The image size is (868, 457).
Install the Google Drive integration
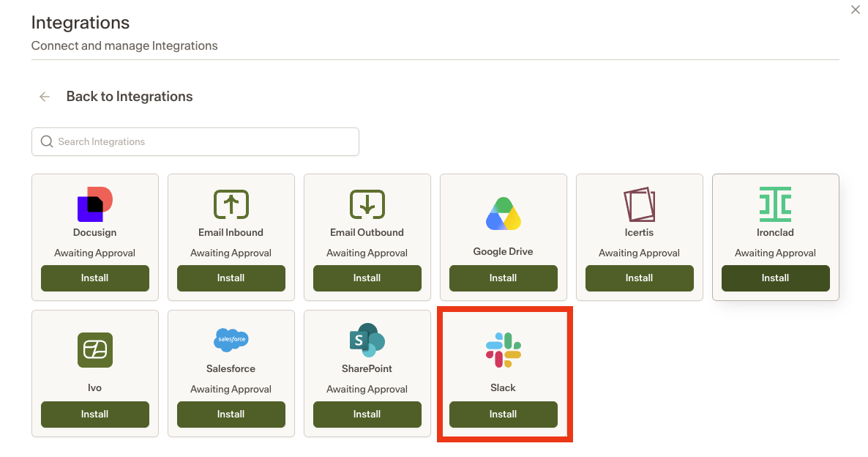tap(504, 278)
